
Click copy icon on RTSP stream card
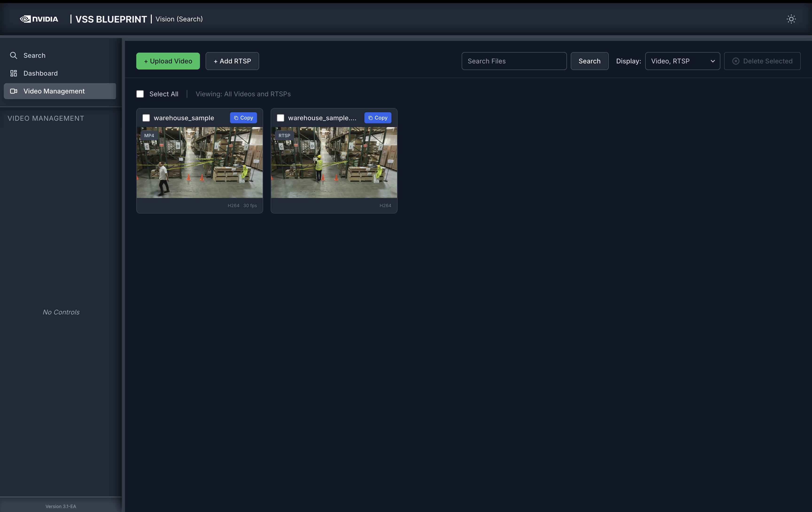pos(370,118)
